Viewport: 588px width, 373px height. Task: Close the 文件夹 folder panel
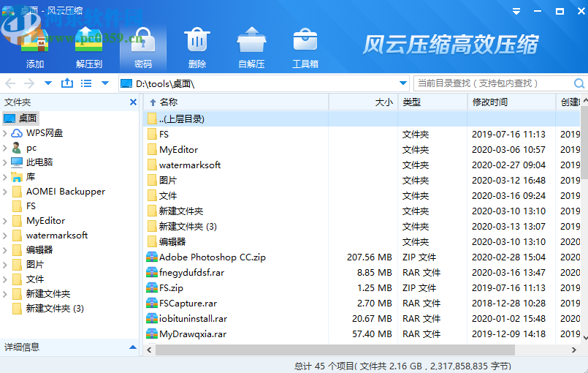click(x=133, y=102)
